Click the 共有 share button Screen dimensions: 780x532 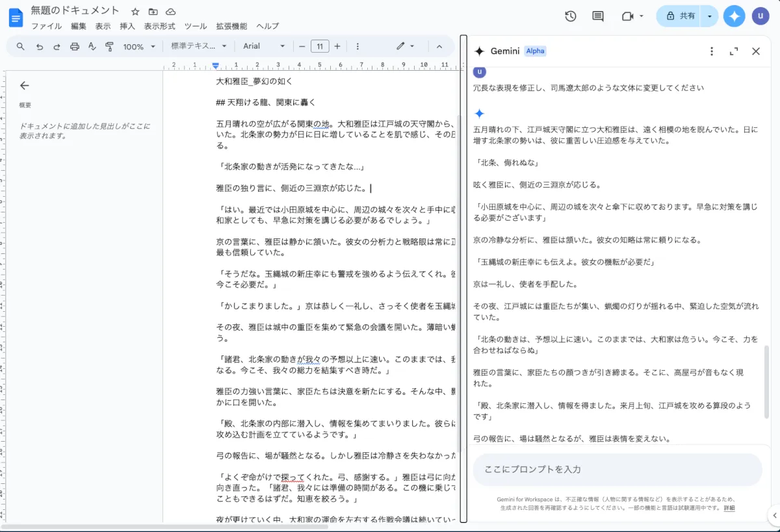679,16
